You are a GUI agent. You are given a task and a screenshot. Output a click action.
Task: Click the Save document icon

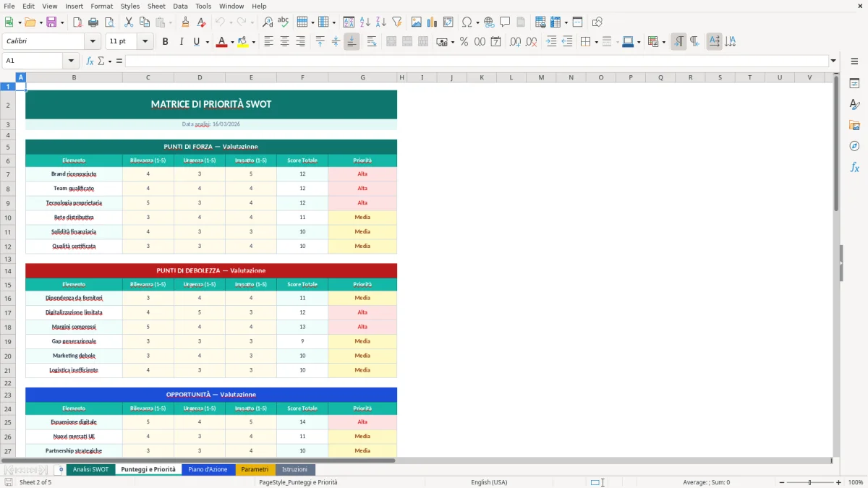(51, 22)
